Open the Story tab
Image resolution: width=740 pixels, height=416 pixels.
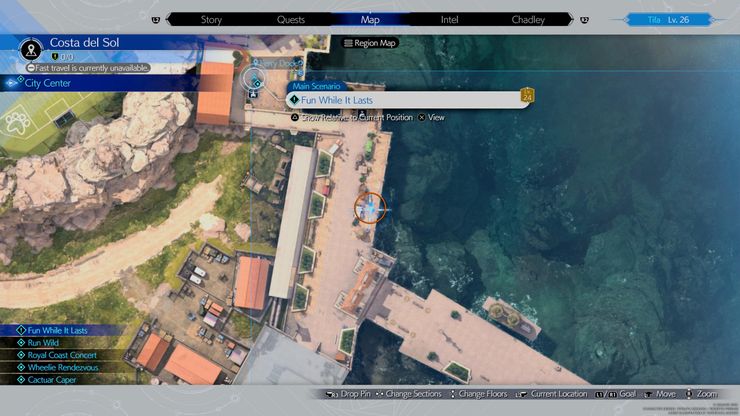tap(211, 20)
